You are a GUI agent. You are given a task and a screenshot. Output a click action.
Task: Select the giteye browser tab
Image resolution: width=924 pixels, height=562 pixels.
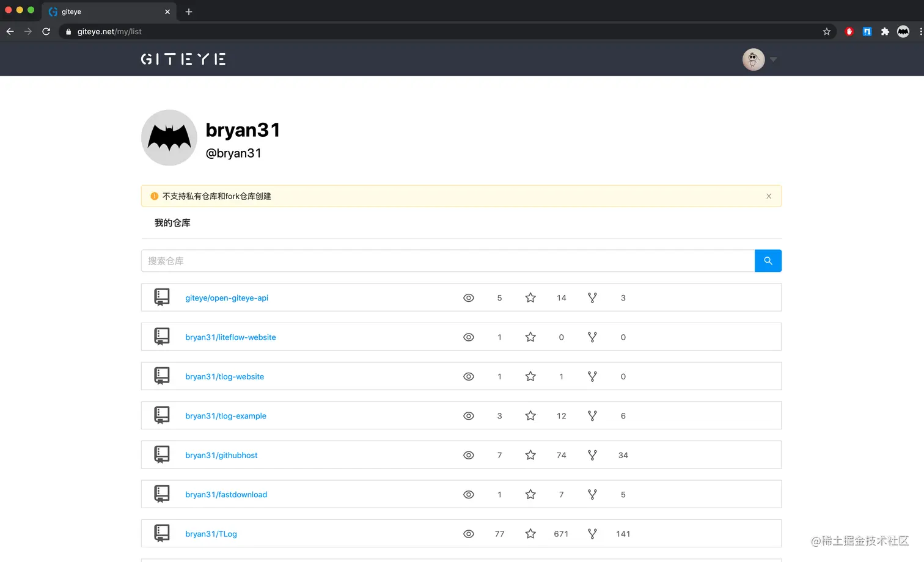coord(109,12)
